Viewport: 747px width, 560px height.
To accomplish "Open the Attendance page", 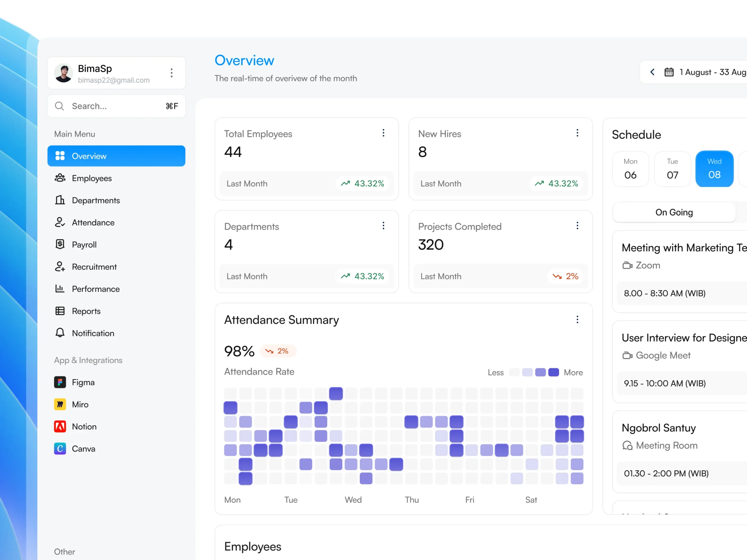I will [x=116, y=223].
